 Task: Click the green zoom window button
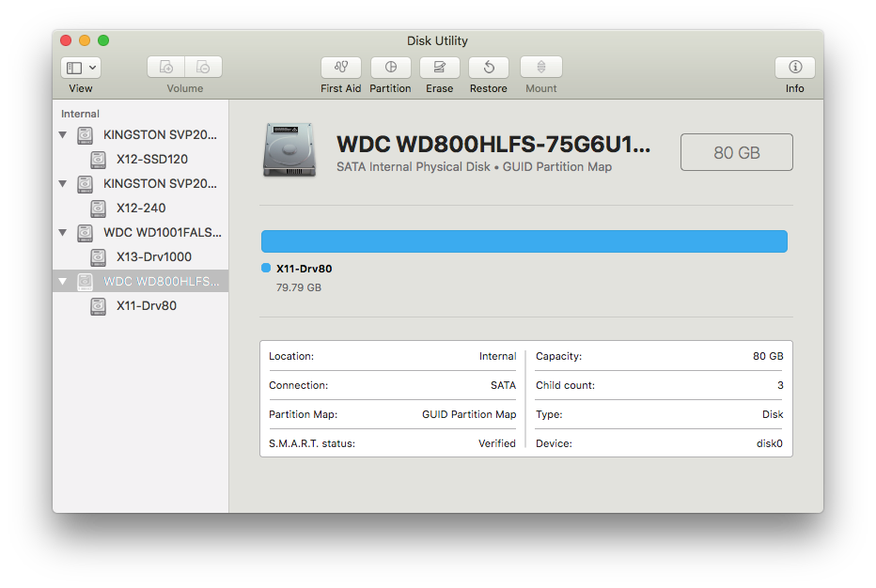103,40
